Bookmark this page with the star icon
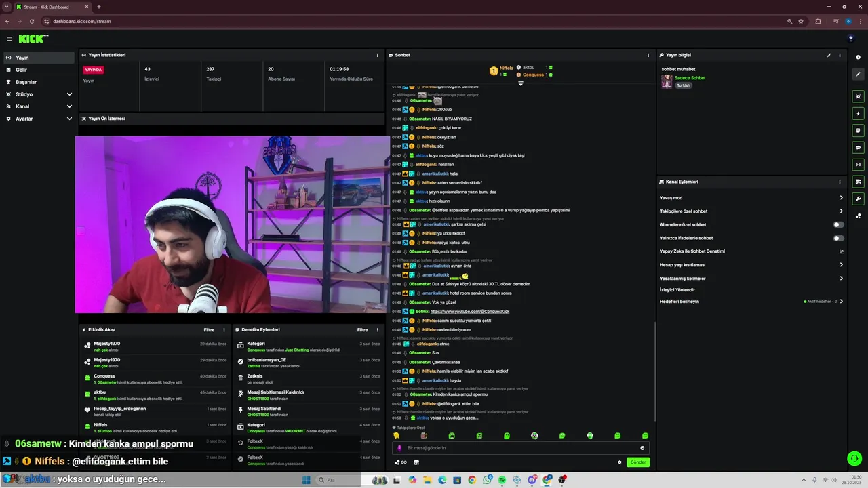 coord(801,21)
